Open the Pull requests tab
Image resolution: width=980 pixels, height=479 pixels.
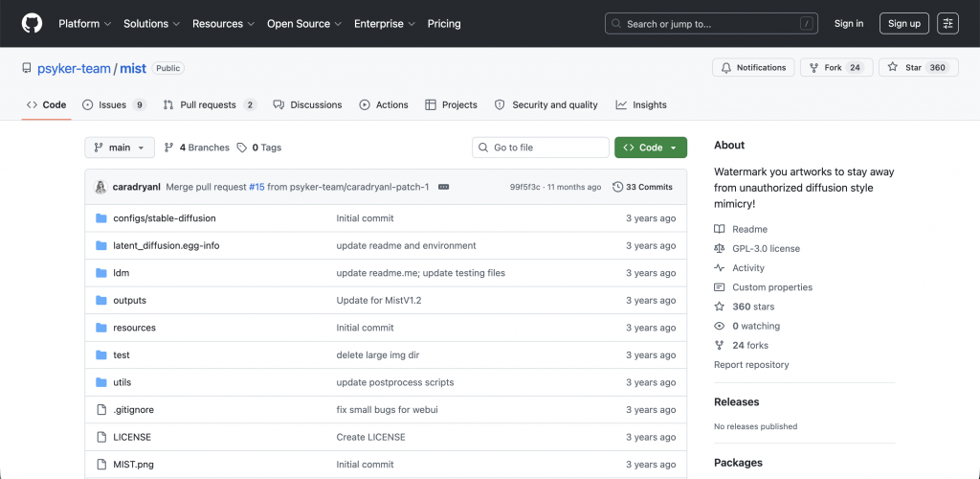tap(209, 105)
